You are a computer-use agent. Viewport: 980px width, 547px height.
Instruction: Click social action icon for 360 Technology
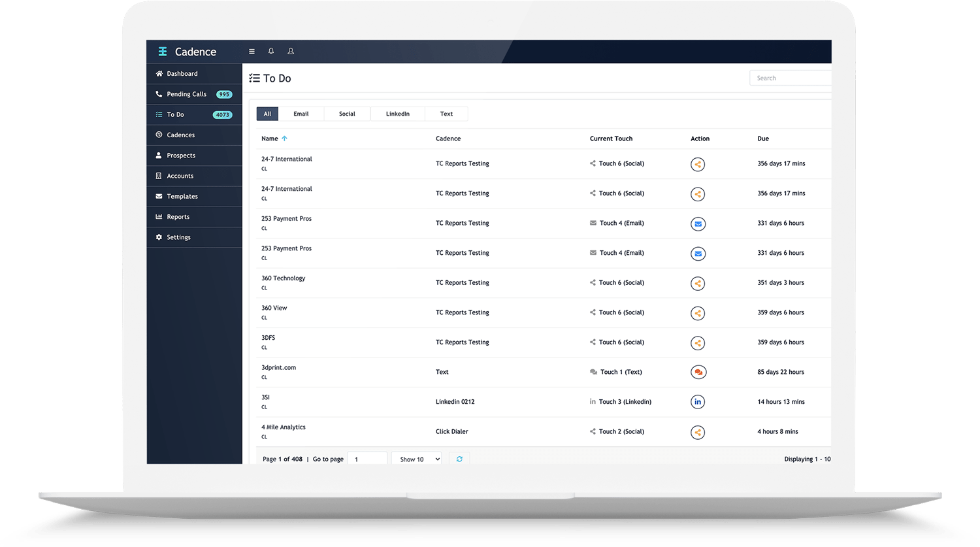(x=698, y=284)
